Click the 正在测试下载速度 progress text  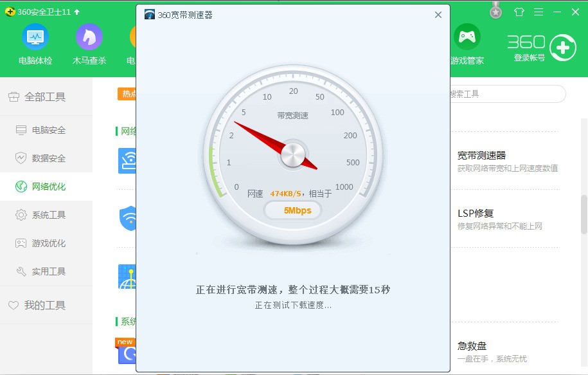click(293, 305)
